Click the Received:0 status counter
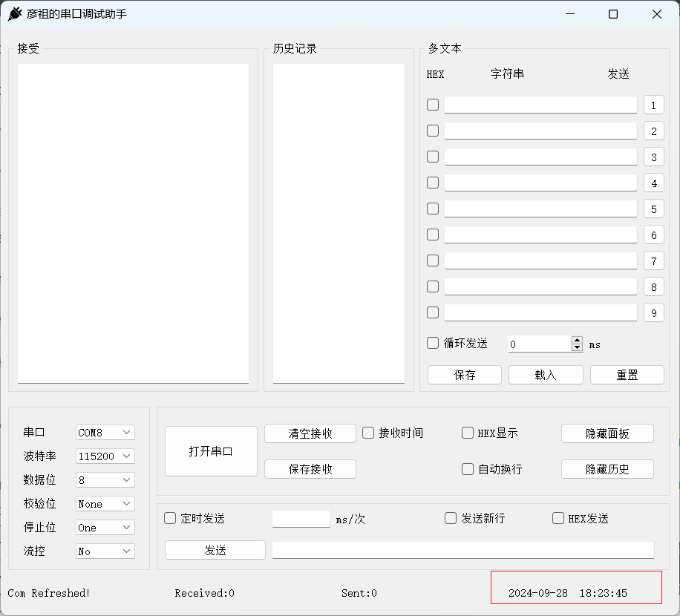Viewport: 680px width, 616px height. 204,593
